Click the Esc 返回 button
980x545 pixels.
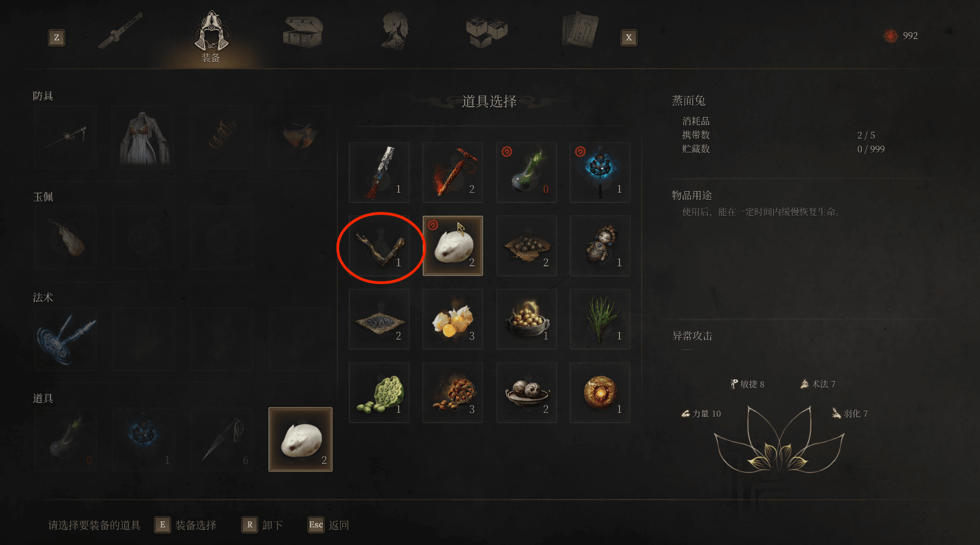click(328, 525)
